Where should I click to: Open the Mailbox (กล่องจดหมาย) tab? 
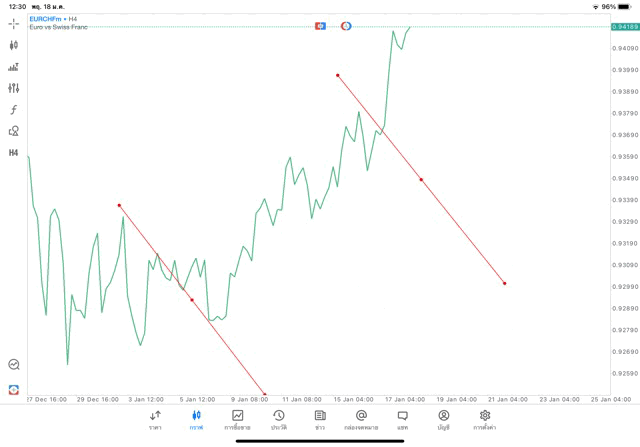(x=361, y=420)
